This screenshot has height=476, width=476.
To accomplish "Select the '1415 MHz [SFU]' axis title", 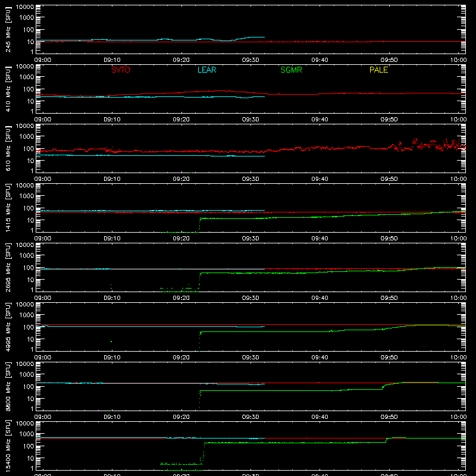I will pos(8,208).
